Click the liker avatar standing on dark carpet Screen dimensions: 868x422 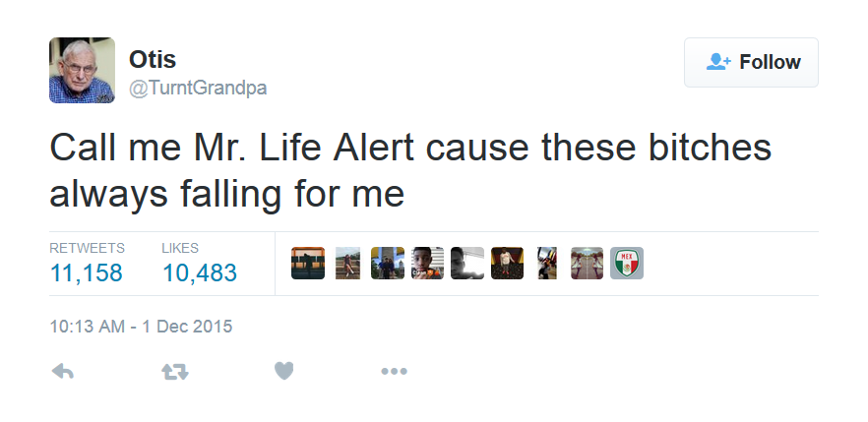(507, 263)
